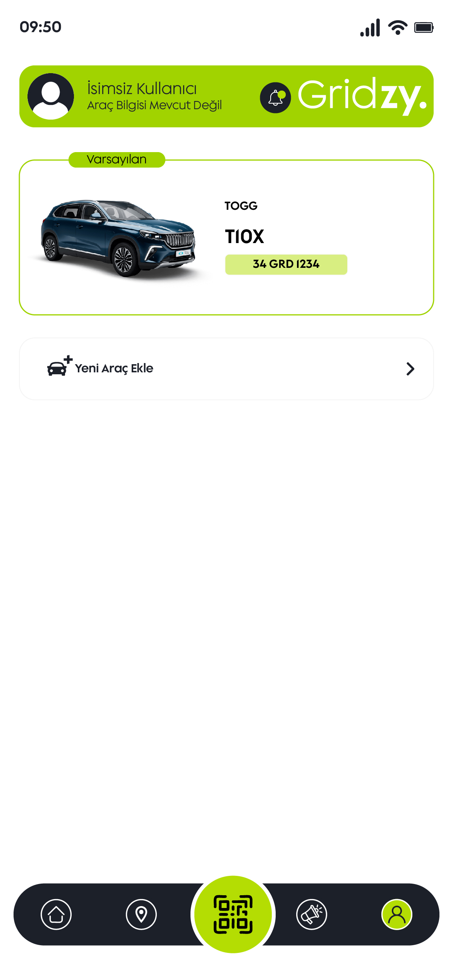Viewport: 453px width, 980px height.
Task: Tap the TOGG brand label
Action: point(241,206)
